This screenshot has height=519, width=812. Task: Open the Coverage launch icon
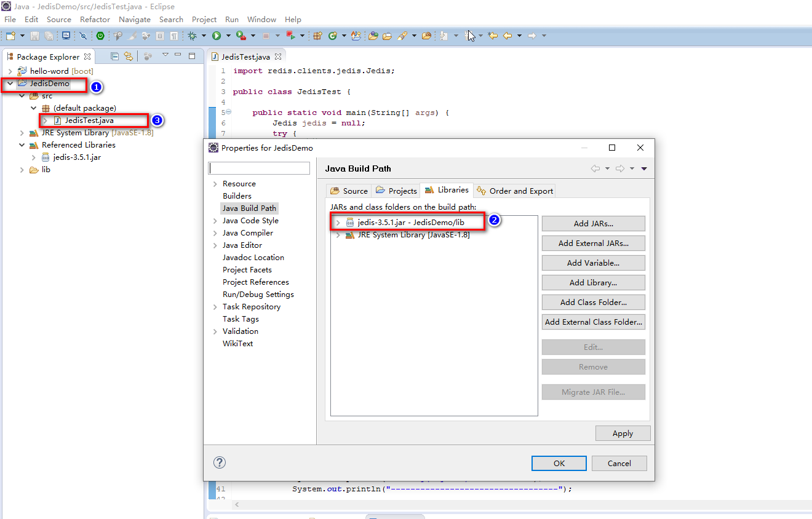(239, 35)
